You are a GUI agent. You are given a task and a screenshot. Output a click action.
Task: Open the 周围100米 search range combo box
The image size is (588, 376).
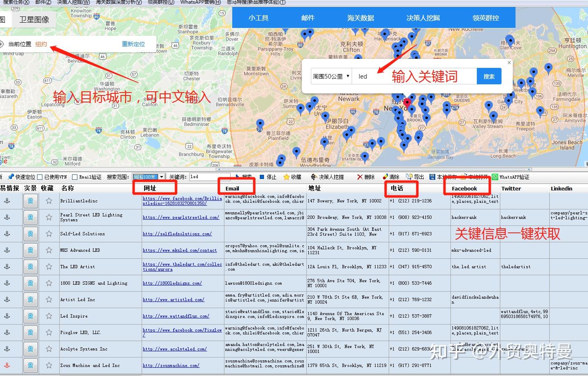(x=149, y=177)
